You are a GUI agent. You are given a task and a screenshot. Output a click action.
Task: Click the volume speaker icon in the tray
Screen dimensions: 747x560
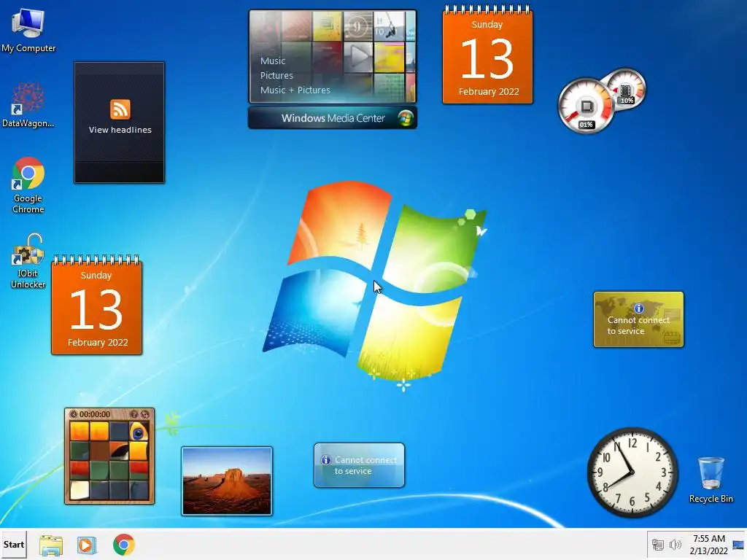click(675, 545)
